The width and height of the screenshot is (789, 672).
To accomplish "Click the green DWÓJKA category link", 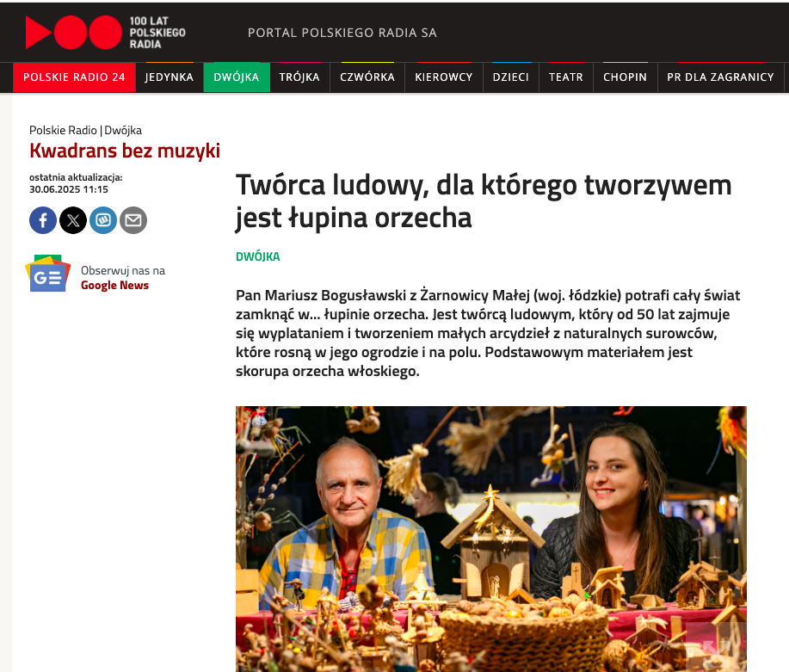I will pos(257,256).
